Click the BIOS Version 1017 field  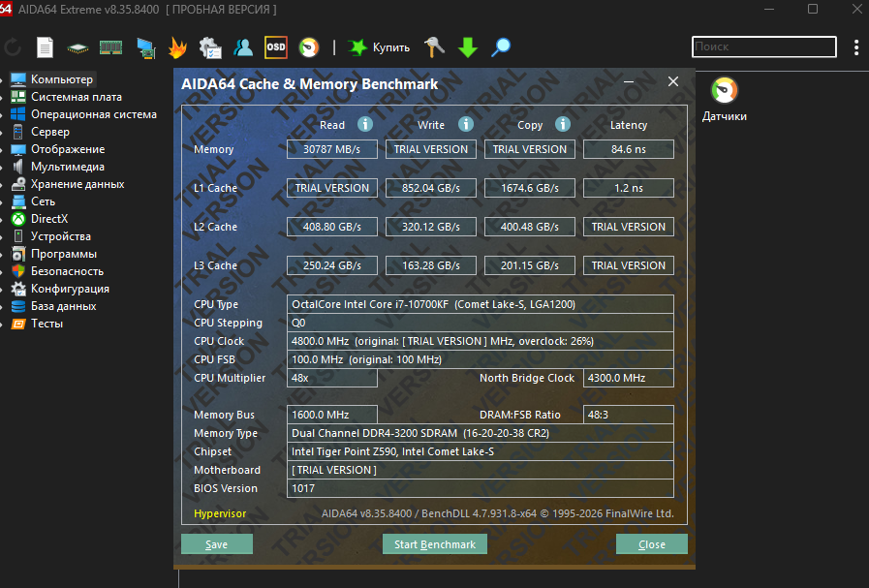coord(481,488)
